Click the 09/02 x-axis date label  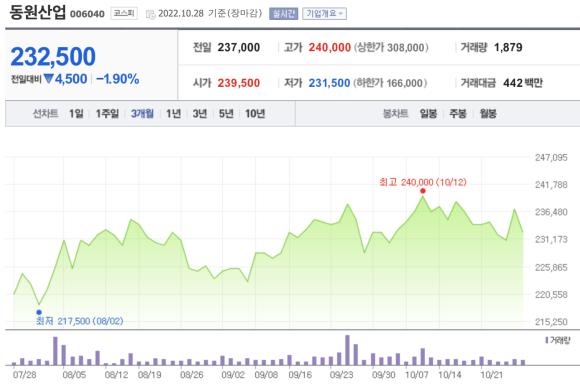pyautogui.click(x=233, y=375)
